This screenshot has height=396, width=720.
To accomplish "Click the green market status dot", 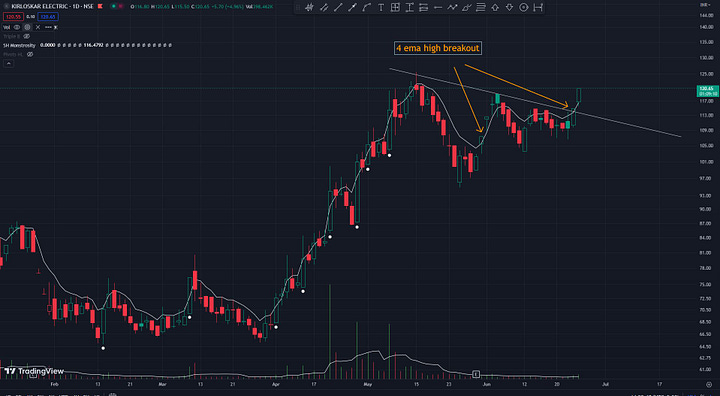I will point(113,6).
